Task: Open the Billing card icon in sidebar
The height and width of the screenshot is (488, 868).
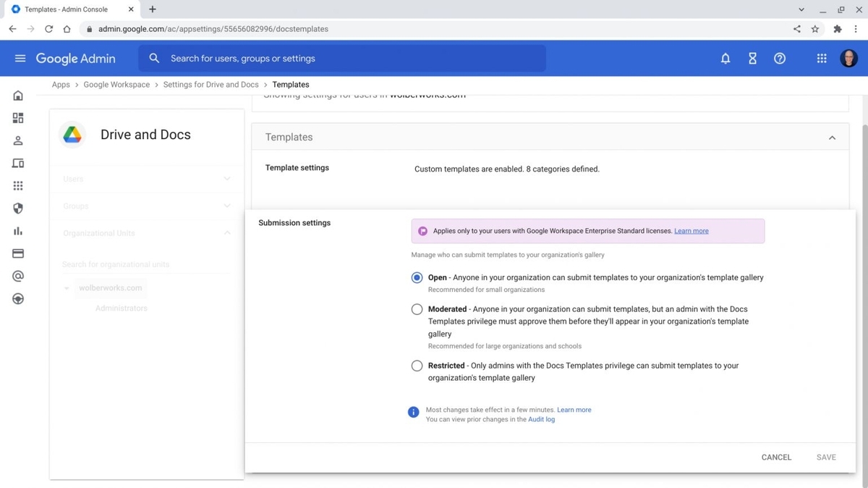Action: (17, 253)
